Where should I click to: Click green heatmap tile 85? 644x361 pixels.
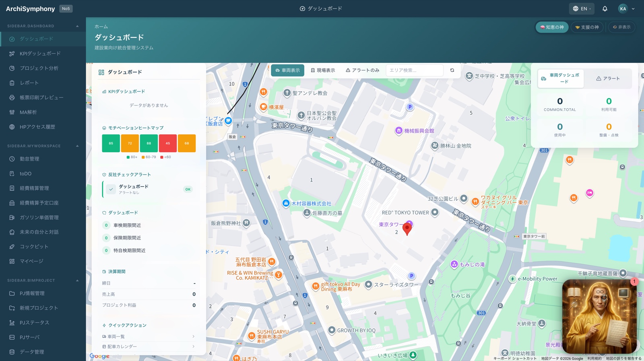[x=111, y=143]
